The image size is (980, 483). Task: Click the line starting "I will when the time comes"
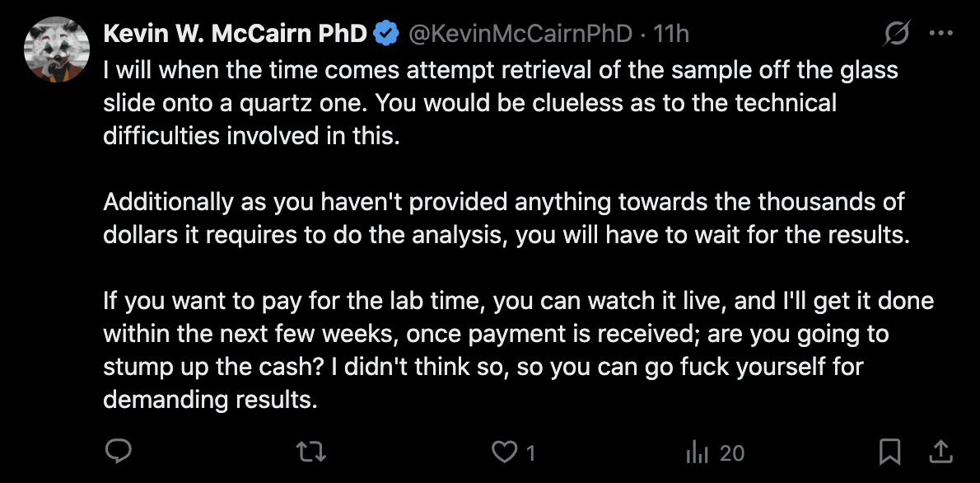click(500, 70)
